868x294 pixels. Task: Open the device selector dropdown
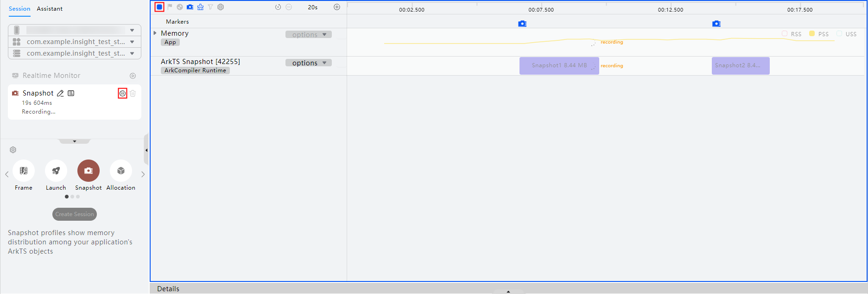75,30
